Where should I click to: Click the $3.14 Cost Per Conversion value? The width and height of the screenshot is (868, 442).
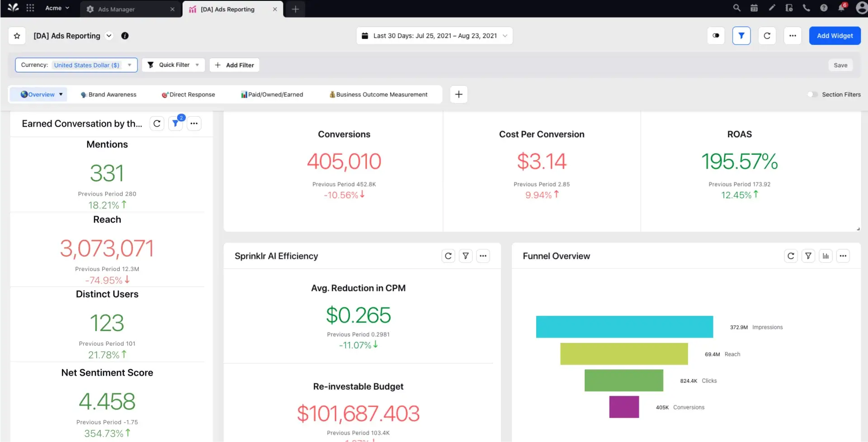click(542, 162)
